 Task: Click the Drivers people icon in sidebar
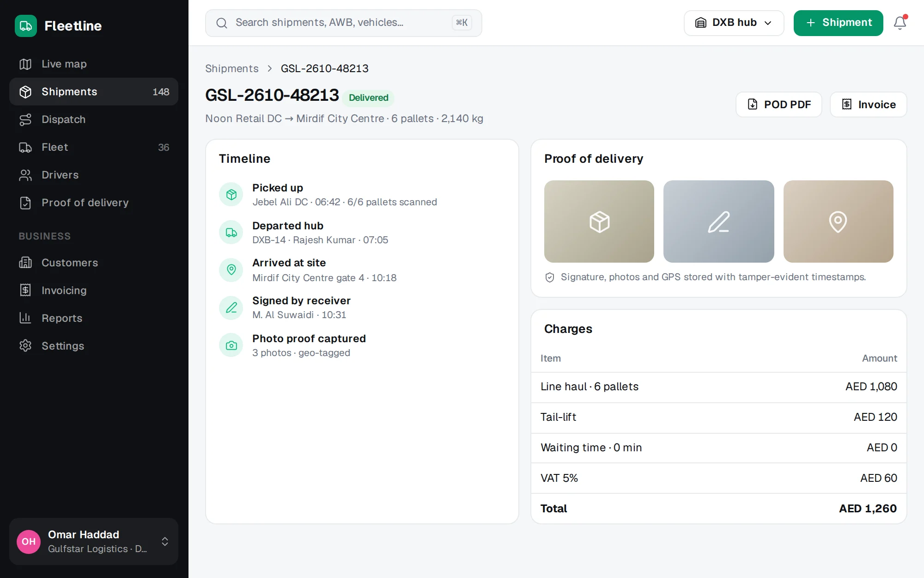pos(25,175)
